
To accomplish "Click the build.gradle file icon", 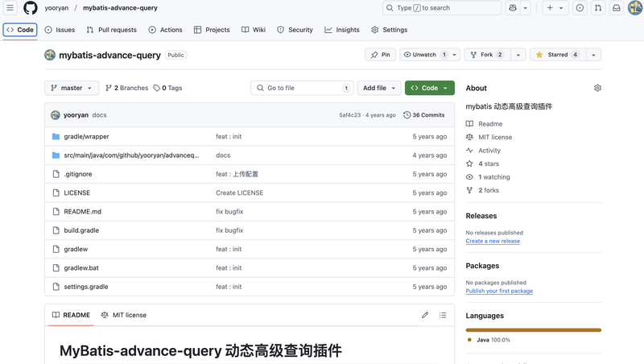I will [56, 230].
